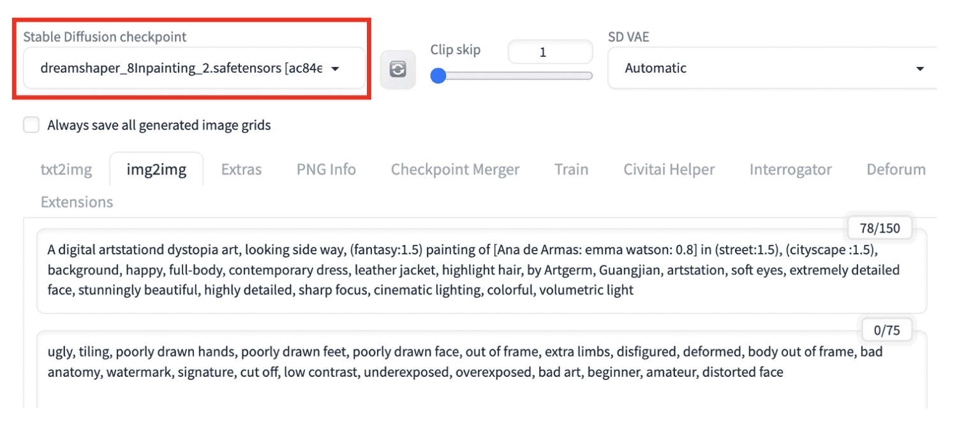Screen dimensions: 980x438
Task: Click the Clip skip value field
Action: (x=550, y=52)
